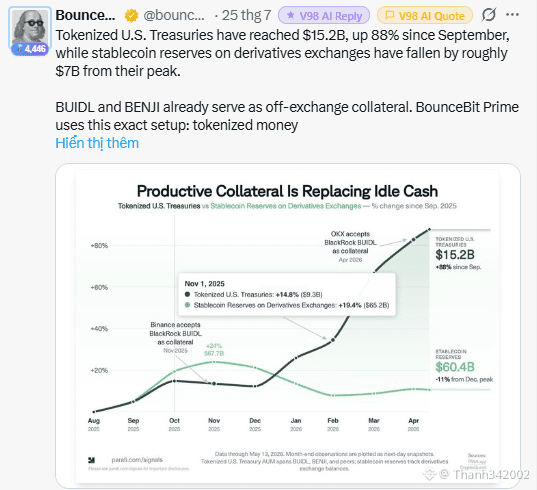Expand the post with Hiển thị thêm
537x490 pixels.
point(97,143)
